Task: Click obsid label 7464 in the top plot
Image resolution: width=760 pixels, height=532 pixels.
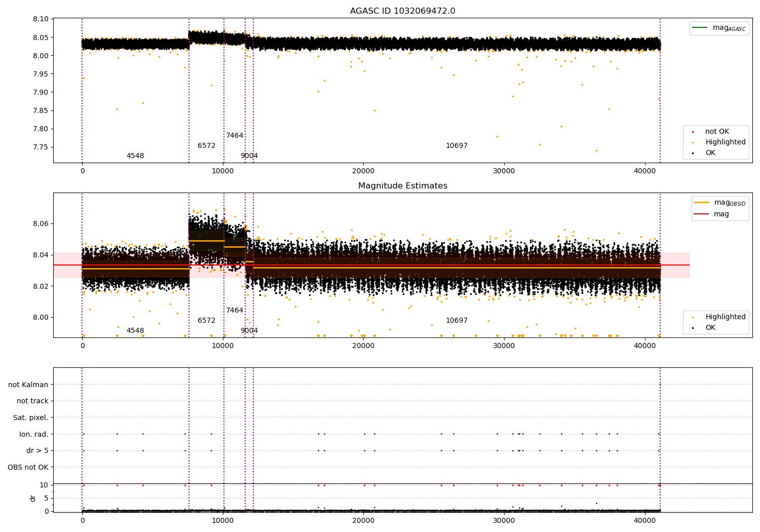Action: pos(235,136)
